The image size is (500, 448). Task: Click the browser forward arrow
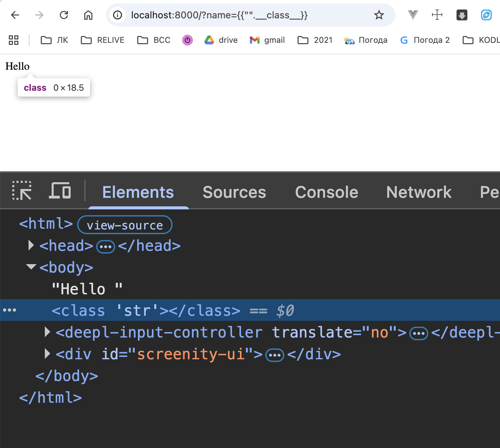(x=39, y=15)
